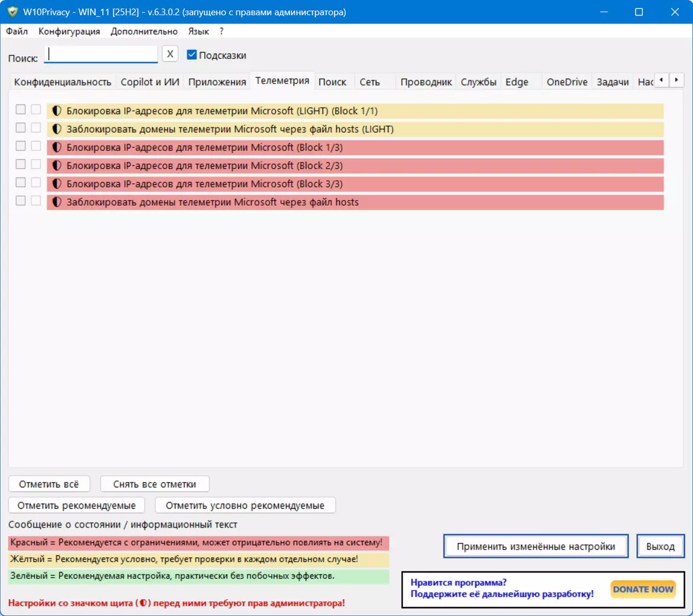Switch to the Службы tab
This screenshot has height=616, width=693.
coord(478,82)
